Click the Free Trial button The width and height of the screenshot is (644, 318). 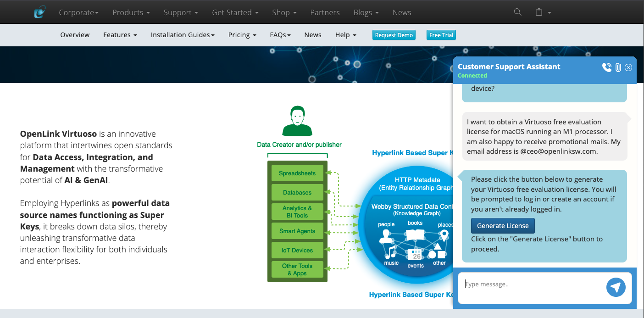(x=441, y=35)
